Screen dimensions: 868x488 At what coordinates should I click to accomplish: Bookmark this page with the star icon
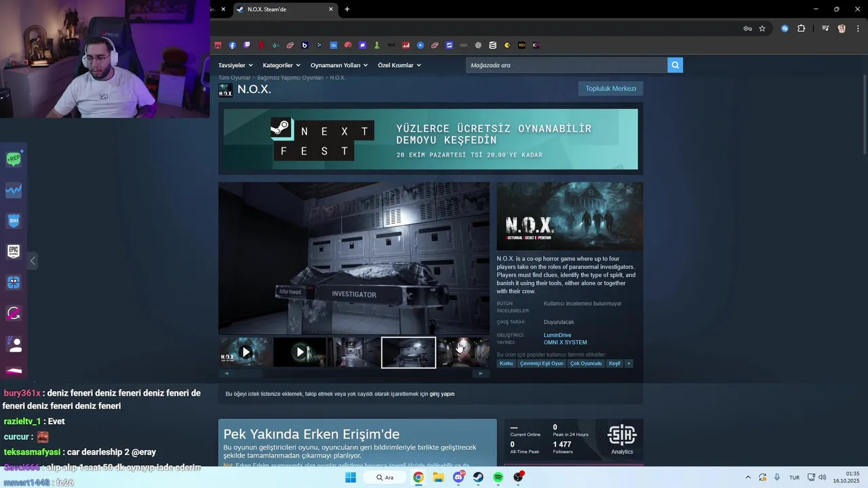click(762, 28)
